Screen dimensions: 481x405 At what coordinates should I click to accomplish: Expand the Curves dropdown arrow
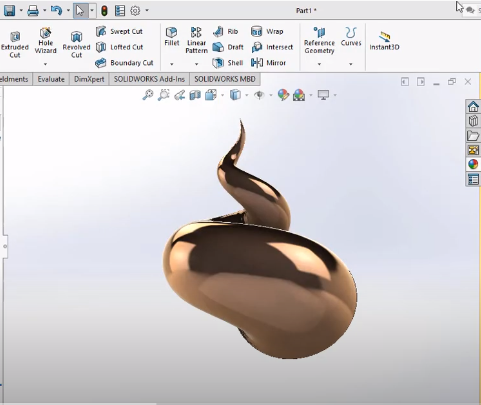click(x=351, y=64)
